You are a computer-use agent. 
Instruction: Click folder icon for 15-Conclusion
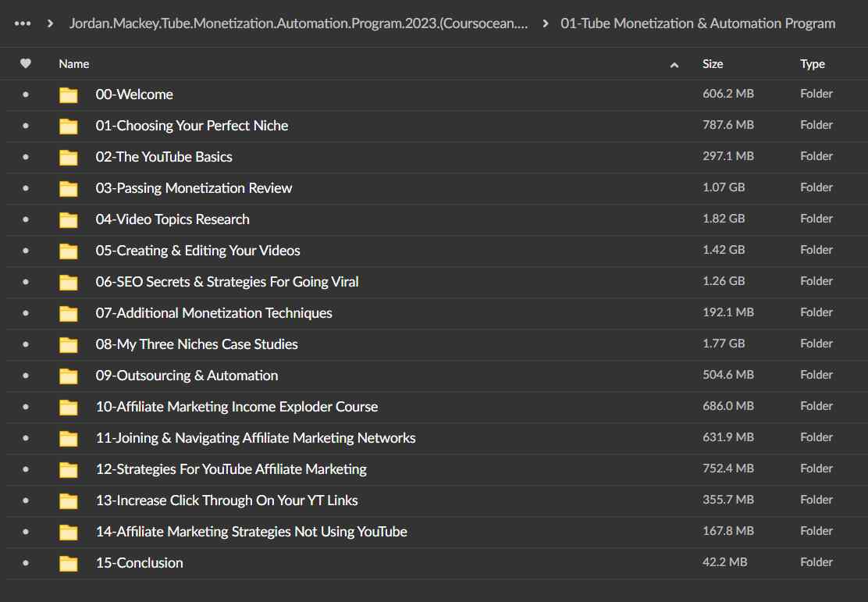pyautogui.click(x=69, y=563)
